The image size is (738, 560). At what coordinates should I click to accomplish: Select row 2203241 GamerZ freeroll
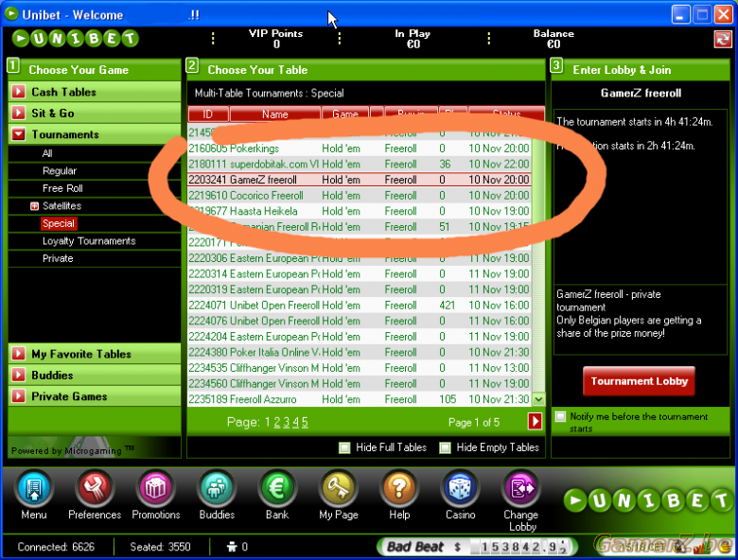coord(360,180)
